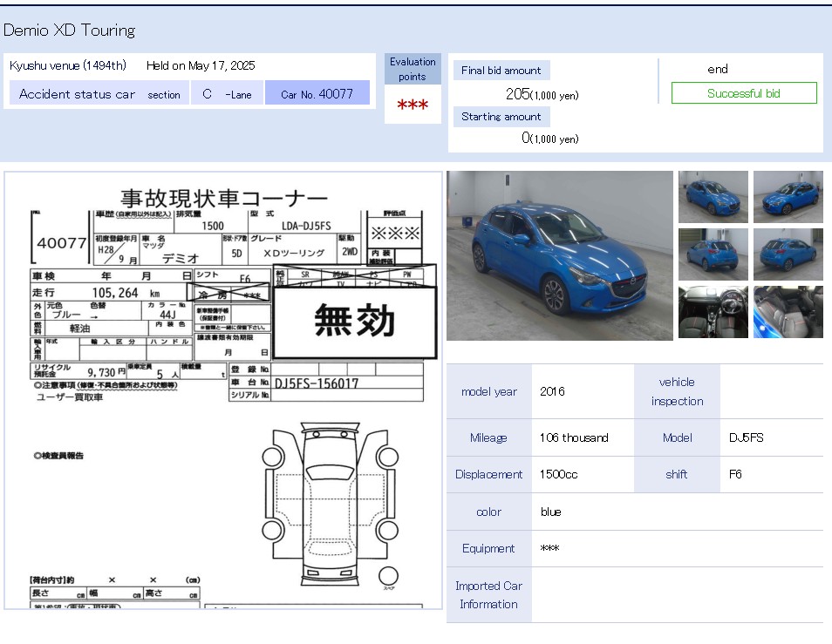Click the Evaluation points header
The width and height of the screenshot is (832, 644).
coord(413,69)
